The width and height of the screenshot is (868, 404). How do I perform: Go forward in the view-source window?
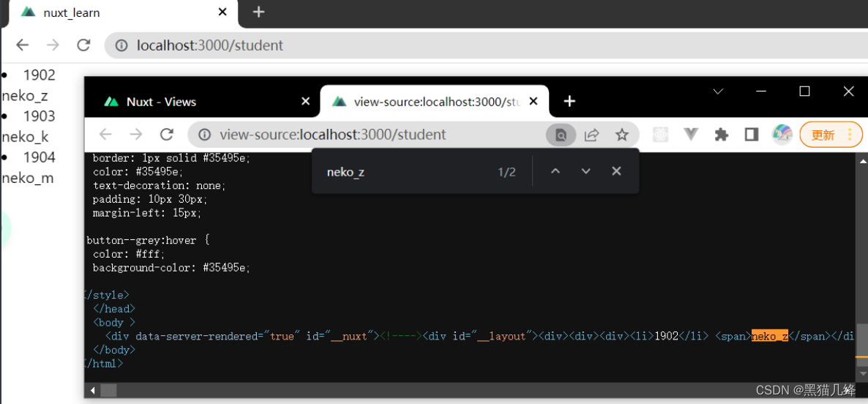pos(135,135)
